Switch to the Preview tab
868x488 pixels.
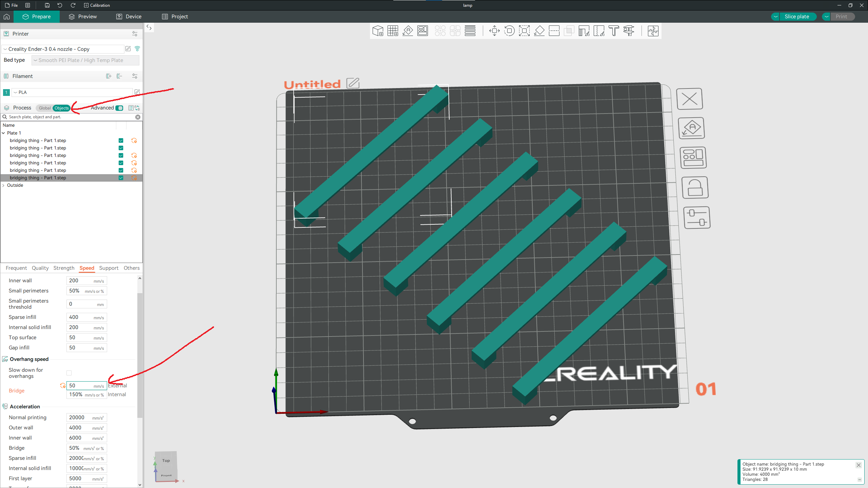click(83, 17)
